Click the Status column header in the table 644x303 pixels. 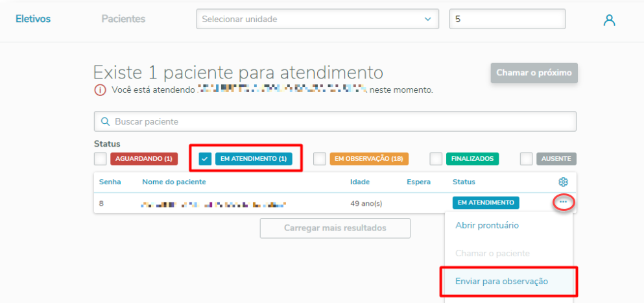click(x=464, y=182)
